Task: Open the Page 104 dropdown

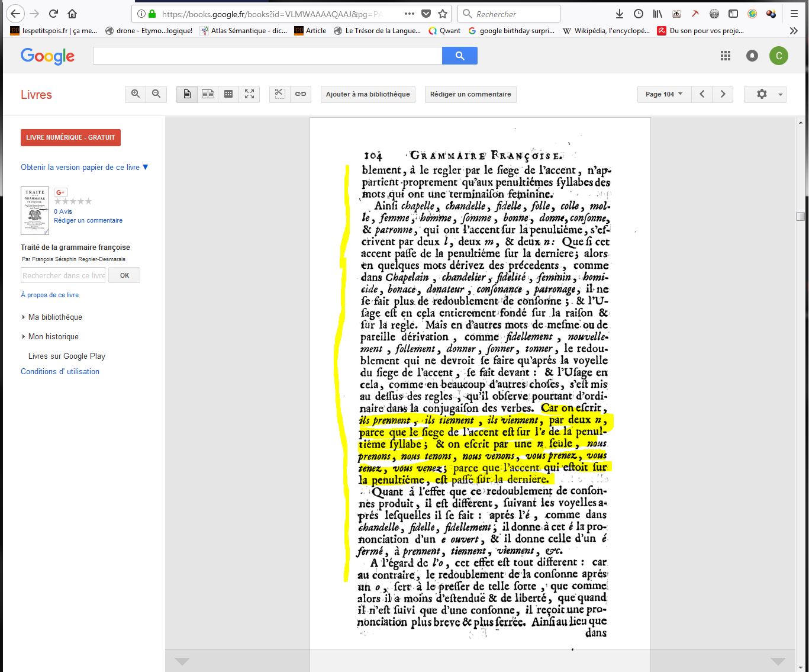Action: (x=664, y=94)
